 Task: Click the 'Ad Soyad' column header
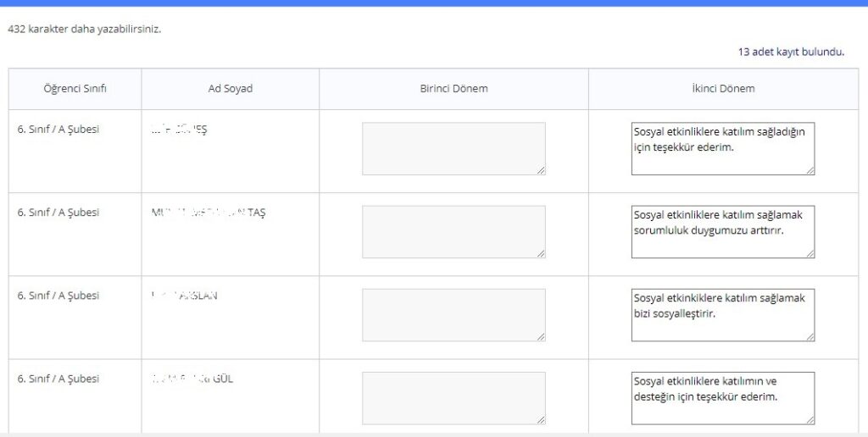point(230,89)
